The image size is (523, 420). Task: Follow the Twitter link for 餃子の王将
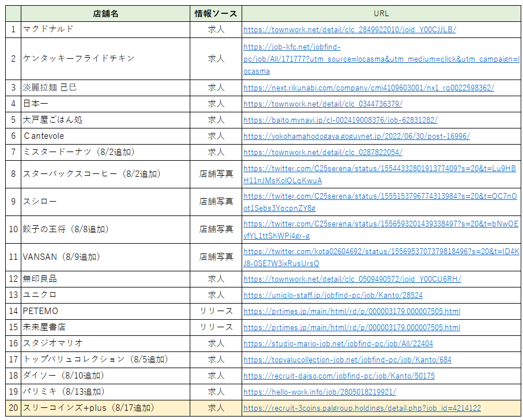point(381,230)
